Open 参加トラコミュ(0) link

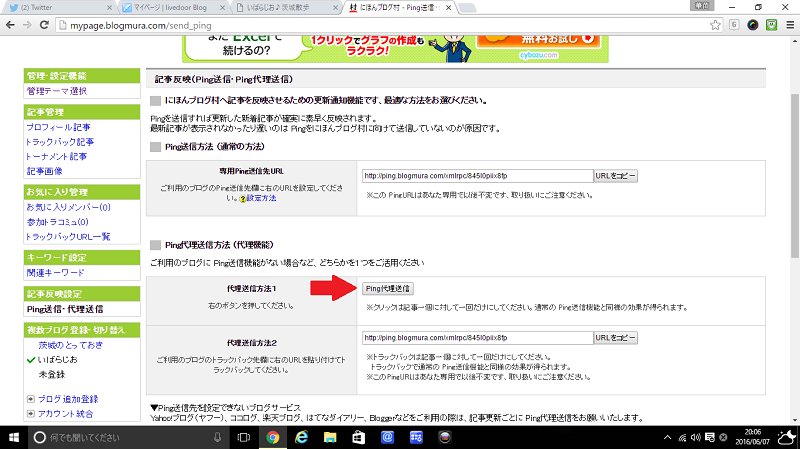click(58, 222)
